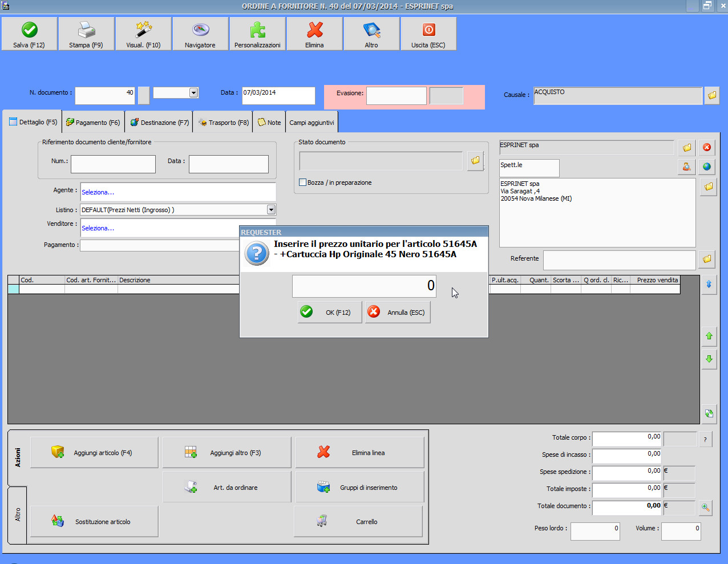This screenshot has width=728, height=564.
Task: Open the Navigatore compass tool
Action: [x=200, y=34]
